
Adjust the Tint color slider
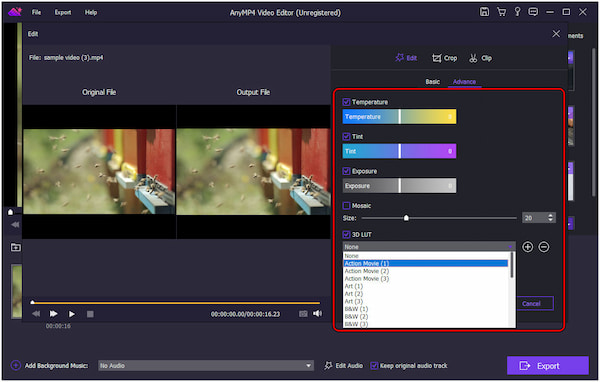[399, 151]
